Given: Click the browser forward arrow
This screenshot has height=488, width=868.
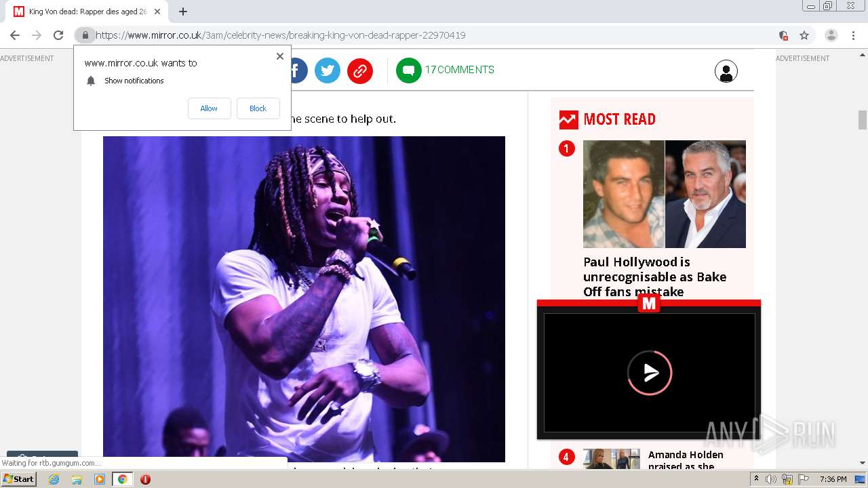Looking at the screenshot, I should [37, 35].
